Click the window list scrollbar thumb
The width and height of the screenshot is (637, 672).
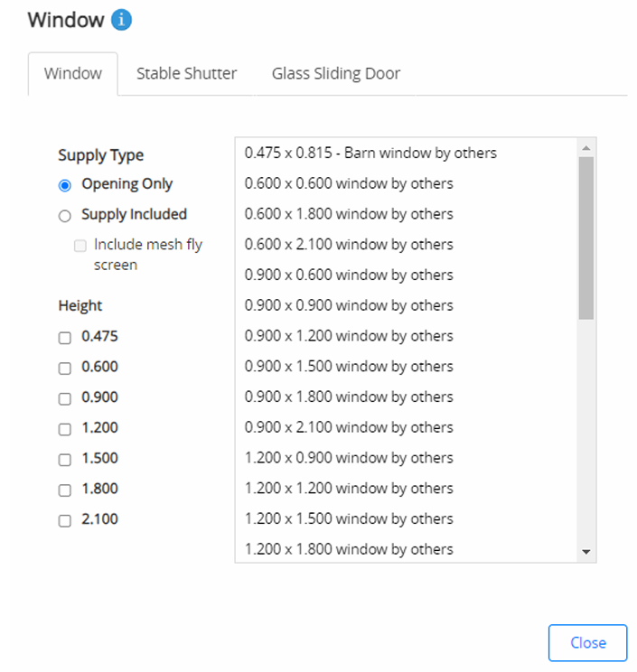(585, 238)
